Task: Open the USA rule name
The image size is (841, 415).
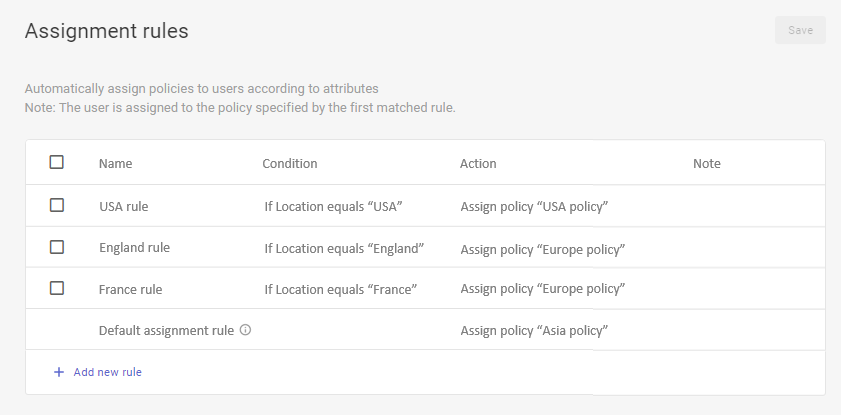Action: click(x=123, y=207)
